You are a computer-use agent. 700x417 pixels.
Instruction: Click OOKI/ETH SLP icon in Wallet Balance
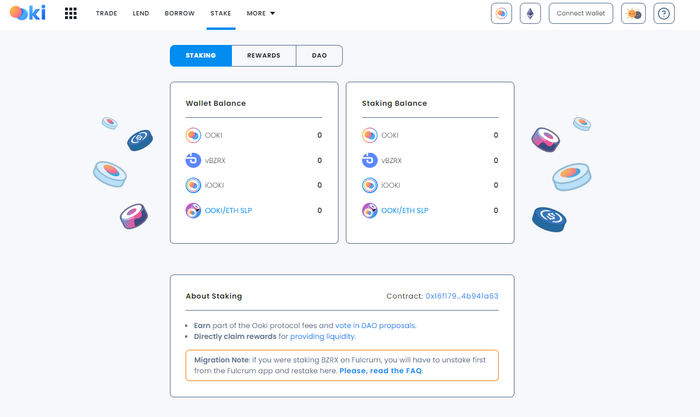193,210
